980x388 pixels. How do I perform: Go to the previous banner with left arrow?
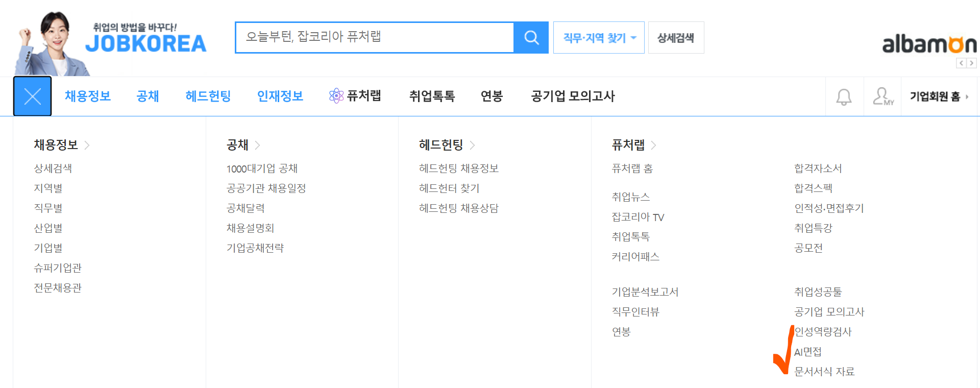[x=962, y=63]
